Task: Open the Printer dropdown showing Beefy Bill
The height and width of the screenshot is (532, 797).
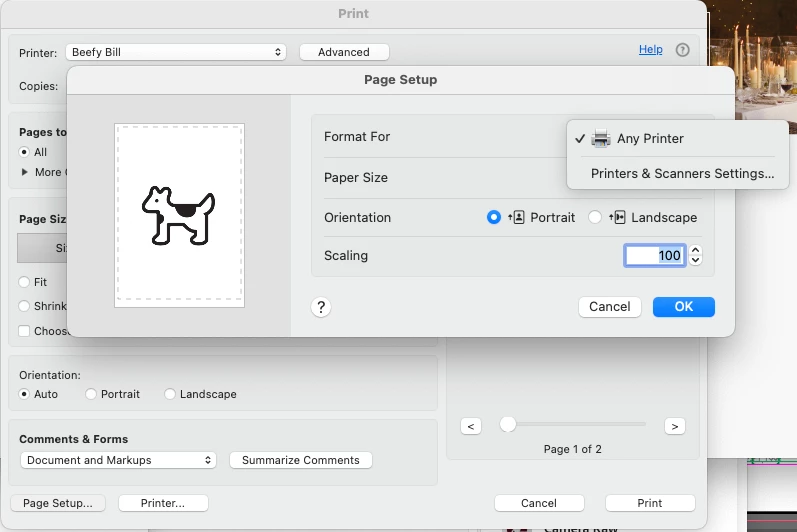Action: coord(176,52)
